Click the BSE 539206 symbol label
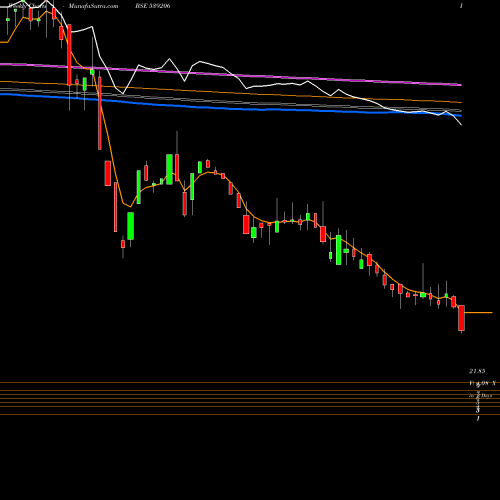500x500 pixels. tap(152, 6)
